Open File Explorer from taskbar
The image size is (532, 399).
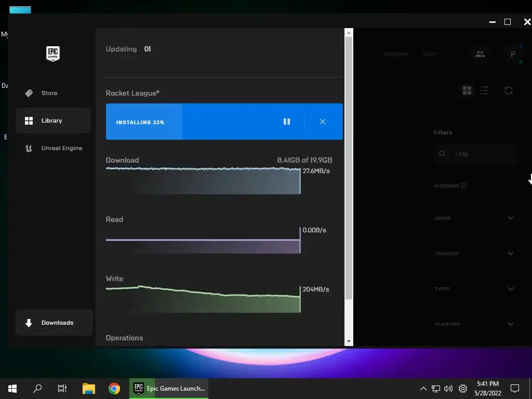[89, 389]
